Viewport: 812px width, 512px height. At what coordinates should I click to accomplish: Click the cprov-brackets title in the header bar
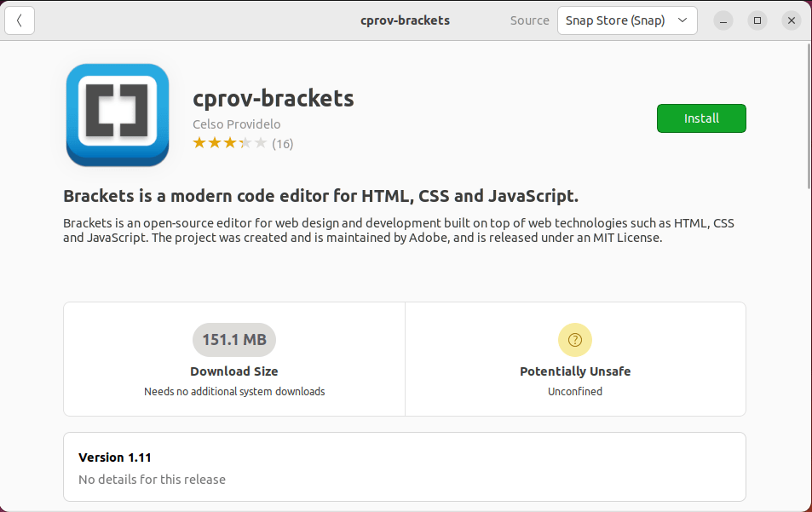(x=405, y=20)
